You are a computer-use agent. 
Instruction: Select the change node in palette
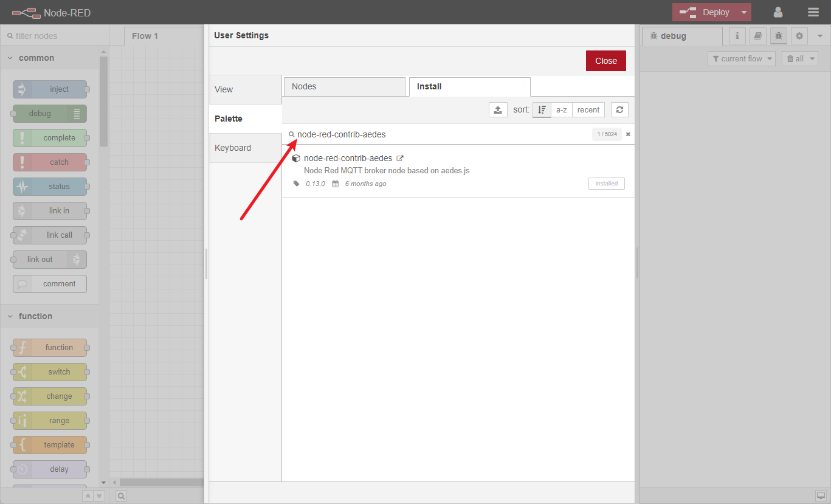coord(50,396)
